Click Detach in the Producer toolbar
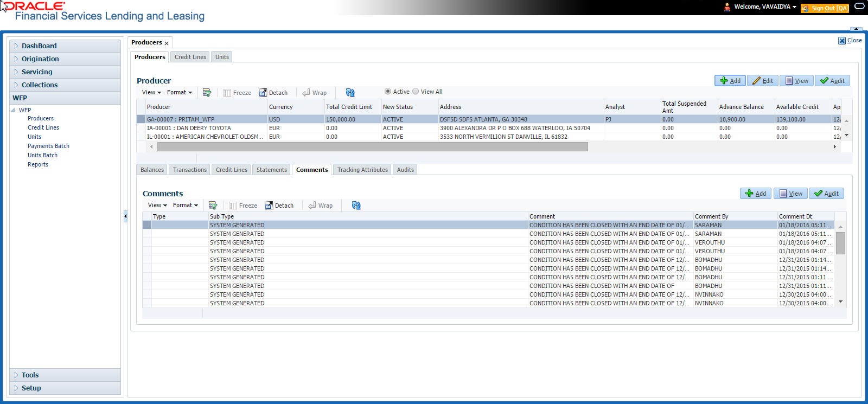Image resolution: width=868 pixels, height=404 pixels. click(x=273, y=93)
